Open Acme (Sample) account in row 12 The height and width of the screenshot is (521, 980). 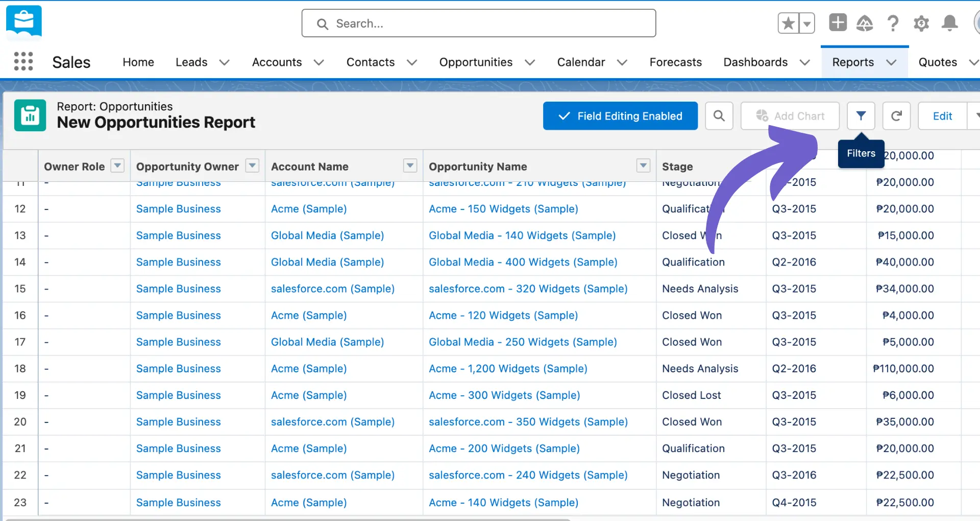(309, 209)
